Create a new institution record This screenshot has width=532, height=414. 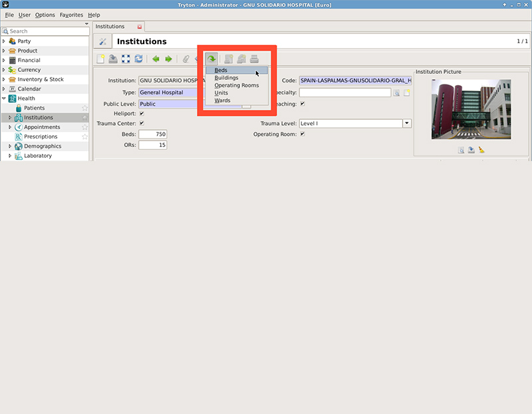(101, 59)
